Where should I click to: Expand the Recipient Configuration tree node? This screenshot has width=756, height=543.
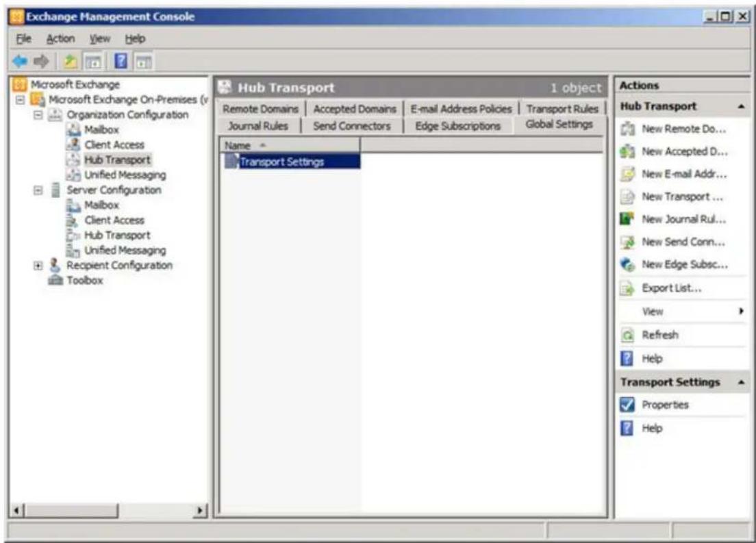[x=38, y=265]
